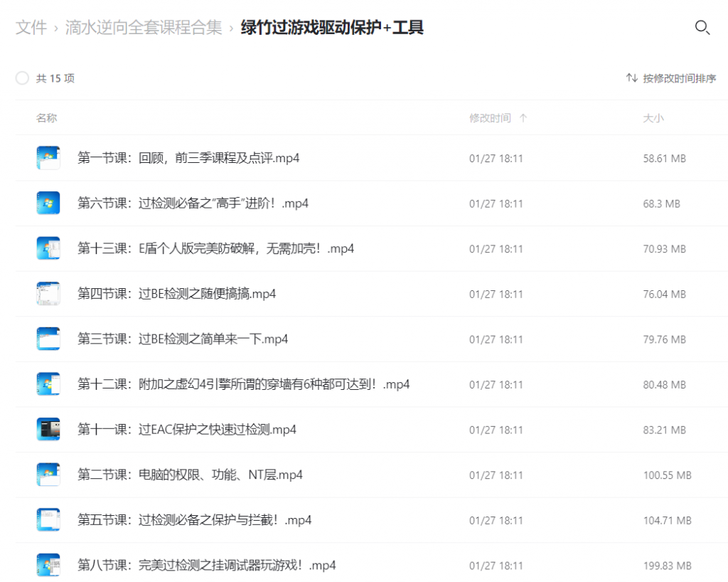Toggle the select-all circle beside 共 15 项

click(22, 78)
